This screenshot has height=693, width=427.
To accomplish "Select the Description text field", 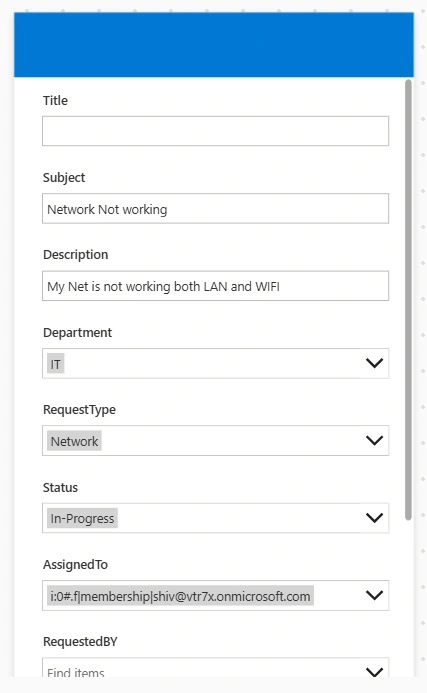I will (x=215, y=286).
